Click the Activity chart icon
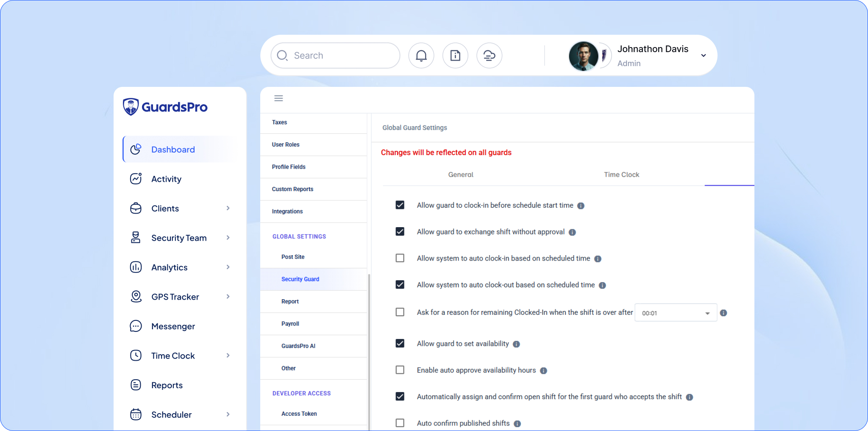This screenshot has width=868, height=431. pos(136,179)
